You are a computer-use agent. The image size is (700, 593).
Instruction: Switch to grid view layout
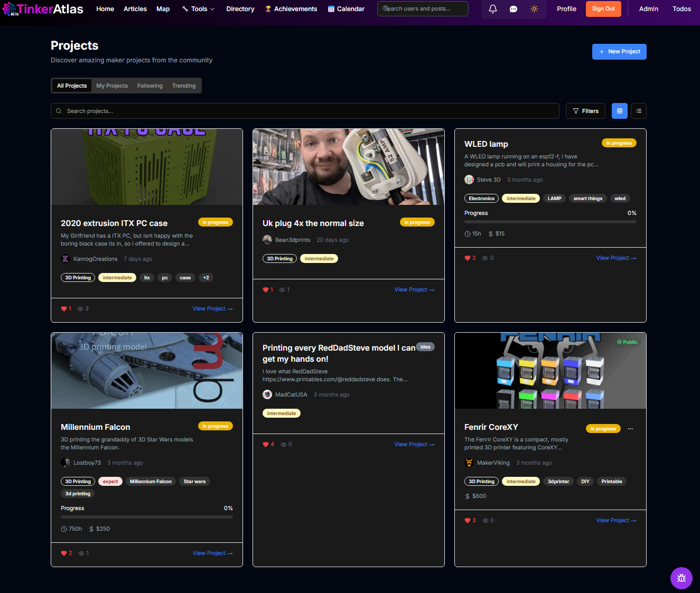tap(619, 111)
